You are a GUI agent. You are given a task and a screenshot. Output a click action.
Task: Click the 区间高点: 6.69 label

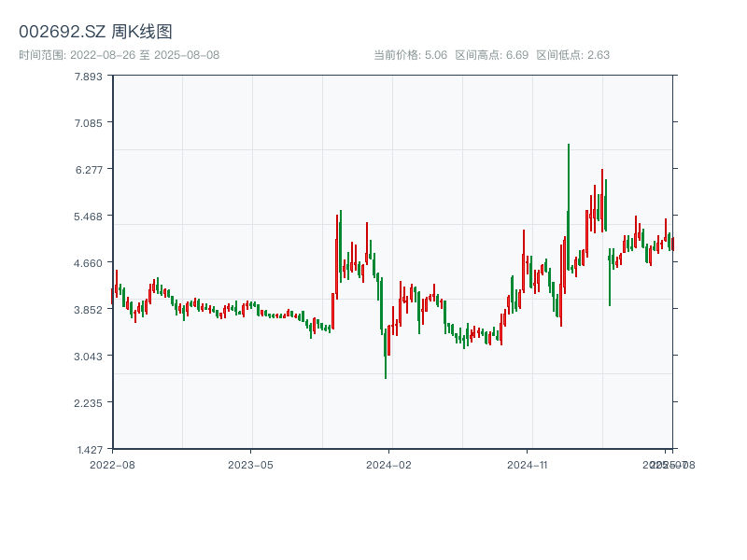tap(492, 55)
